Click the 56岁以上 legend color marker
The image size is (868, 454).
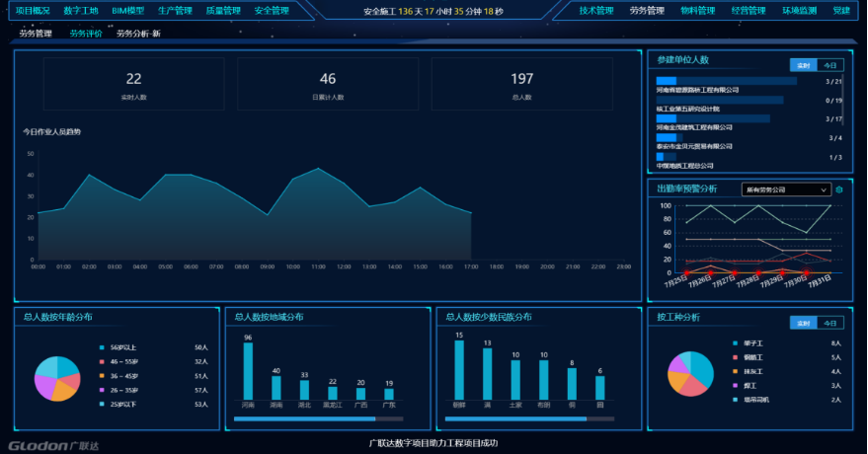click(x=102, y=347)
